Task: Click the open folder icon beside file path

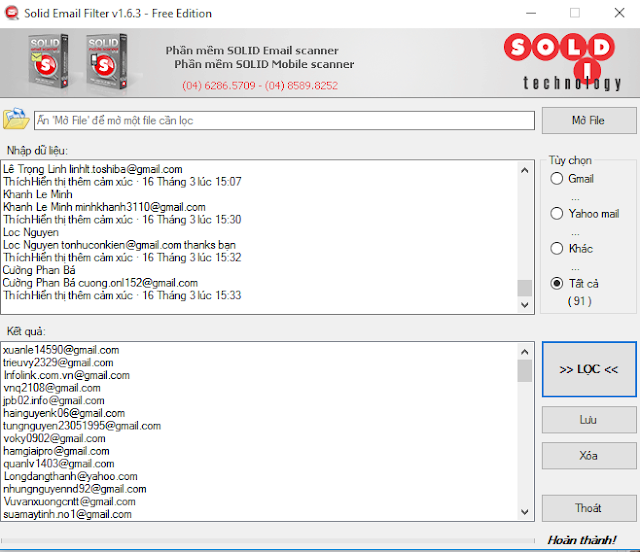Action: 16,119
